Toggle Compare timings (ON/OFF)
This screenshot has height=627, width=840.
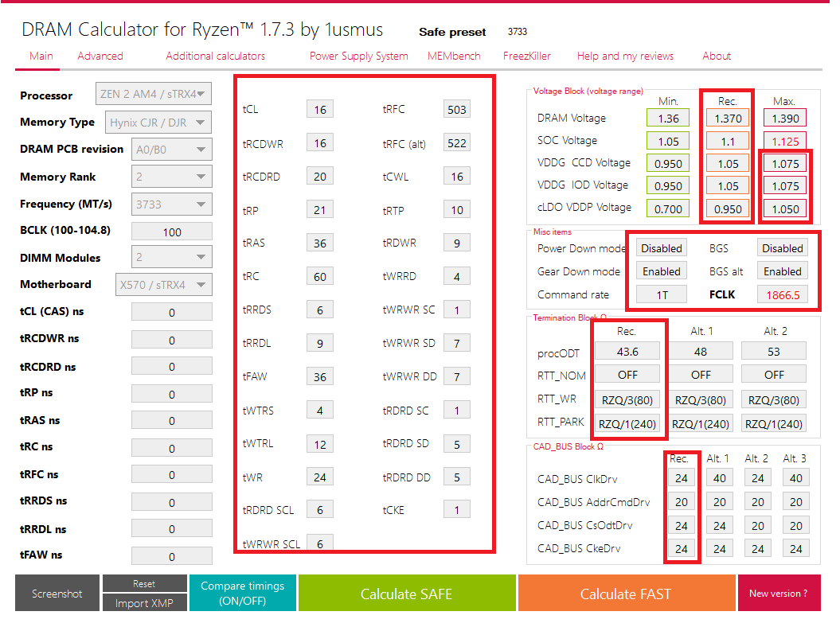pos(243,594)
